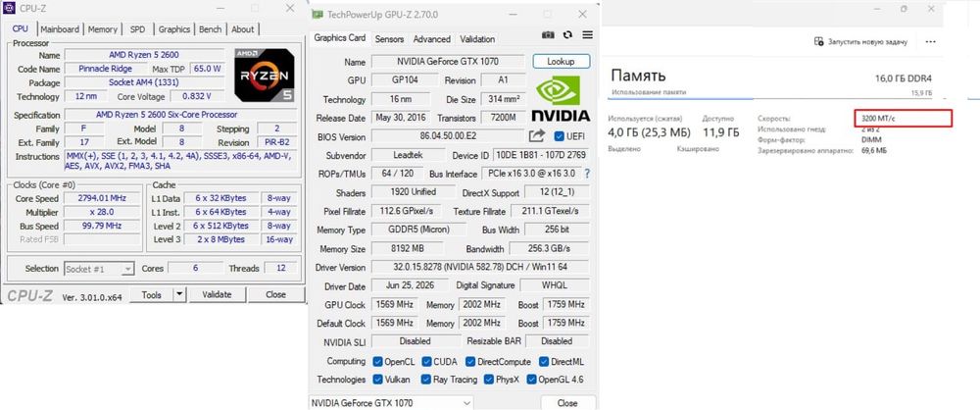Toggle the UEFI checkbox
Image resolution: width=980 pixels, height=410 pixels.
click(559, 136)
